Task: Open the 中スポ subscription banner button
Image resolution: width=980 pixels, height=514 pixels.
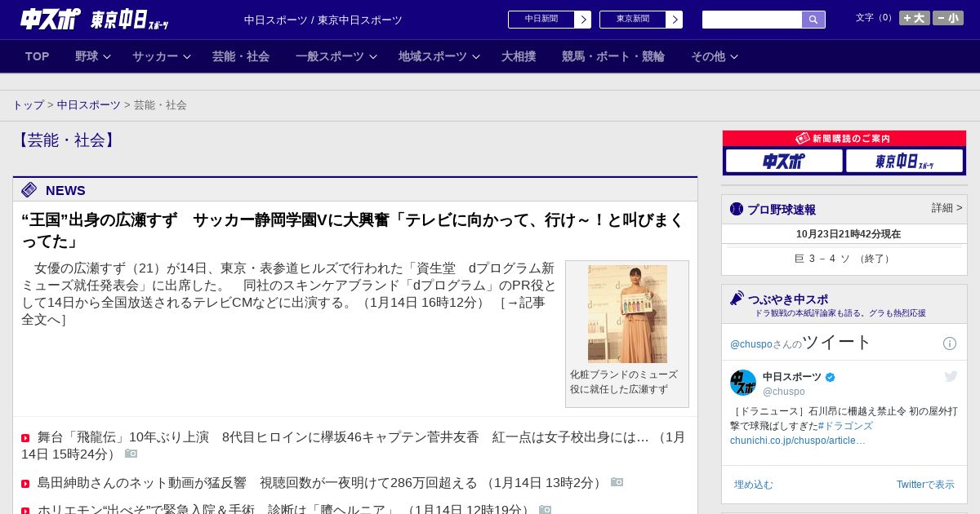Action: click(784, 161)
